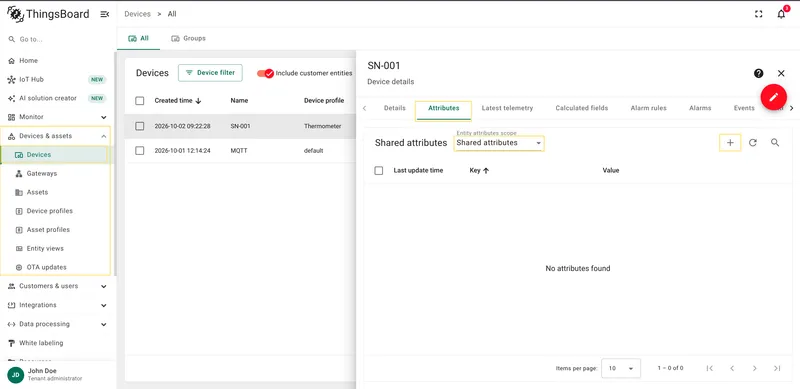800x389 pixels.
Task: Check the MQTT row checkbox
Action: coord(140,151)
